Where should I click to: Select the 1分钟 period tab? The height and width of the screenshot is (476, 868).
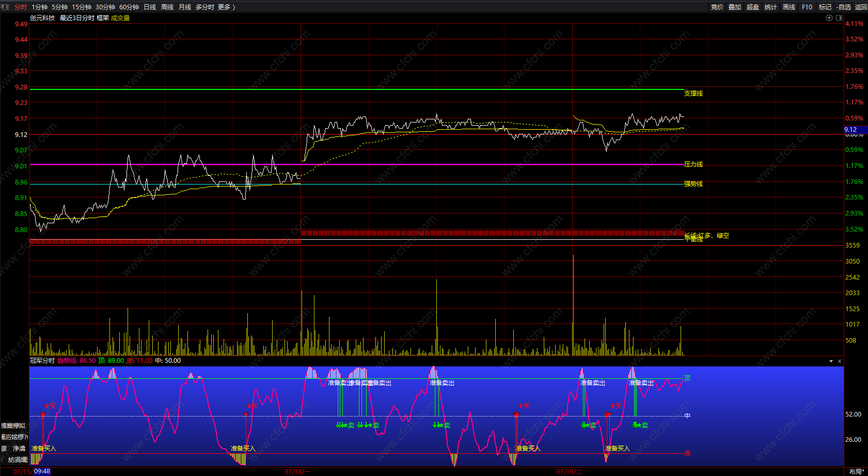[39, 7]
